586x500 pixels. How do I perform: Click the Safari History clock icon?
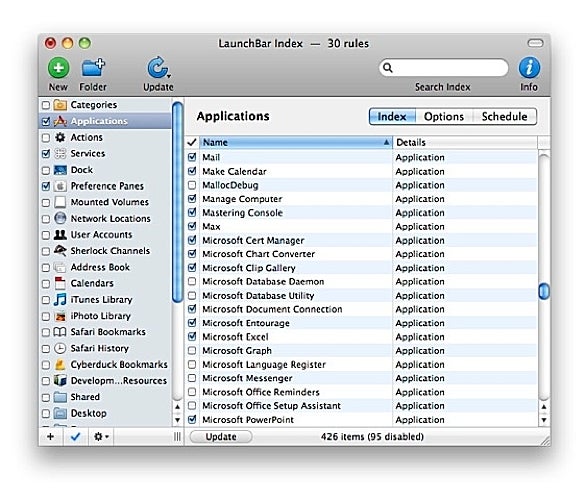pyautogui.click(x=60, y=348)
